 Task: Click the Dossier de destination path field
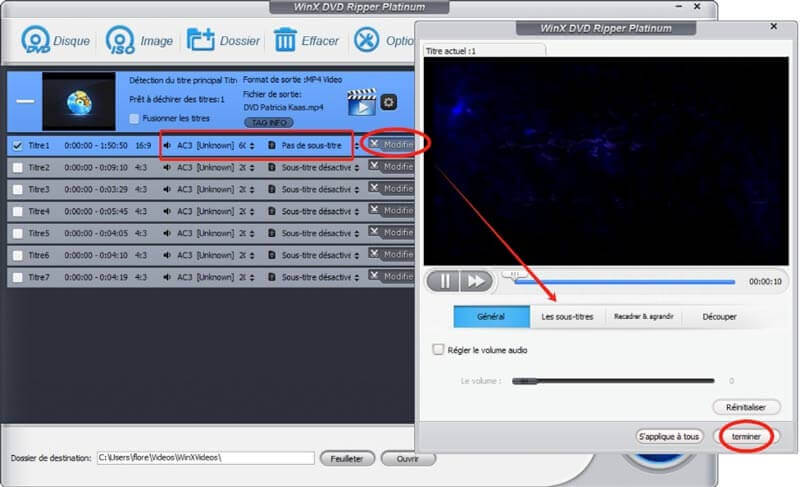[x=206, y=458]
